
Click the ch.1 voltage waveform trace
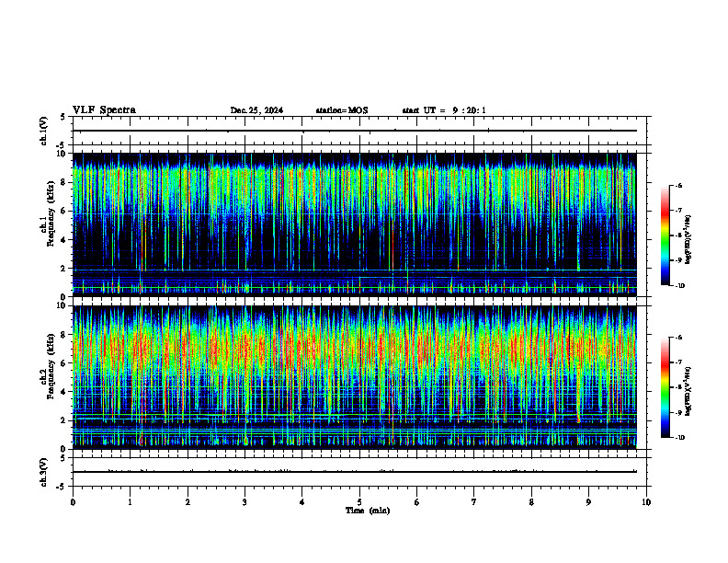355,131
